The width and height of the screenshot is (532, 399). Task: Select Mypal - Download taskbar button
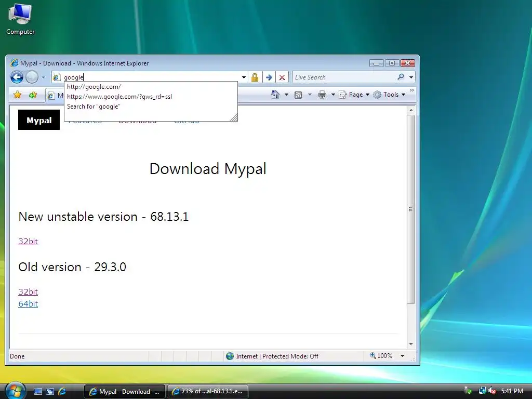[125, 392]
